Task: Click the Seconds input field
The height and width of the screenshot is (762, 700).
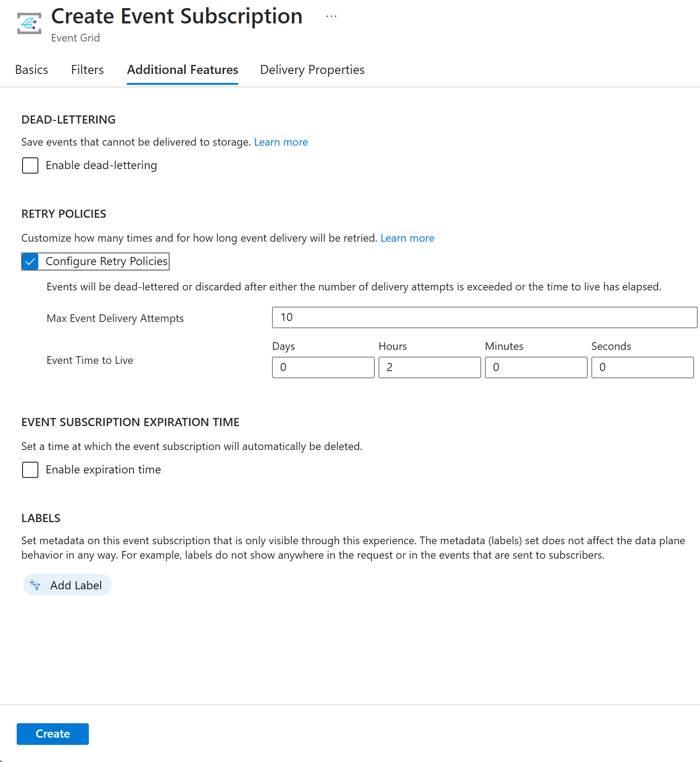Action: [x=643, y=367]
